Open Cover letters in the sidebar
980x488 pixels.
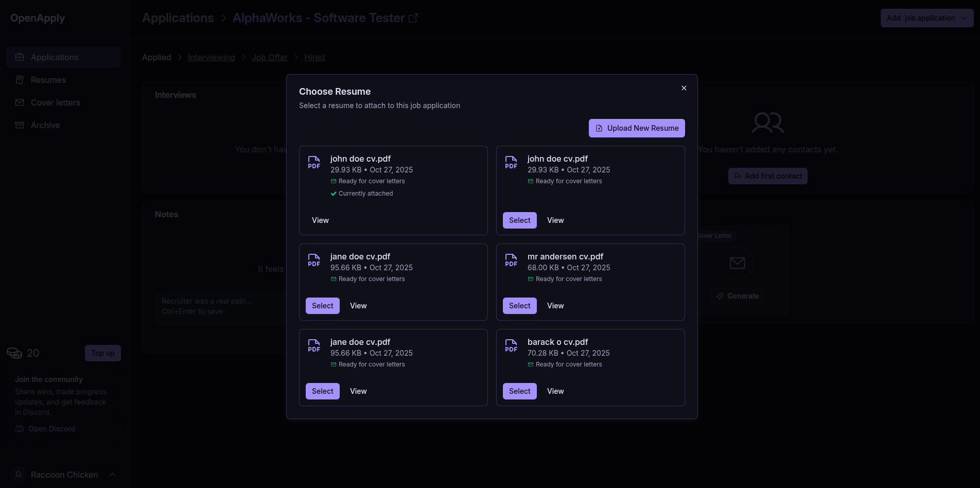(64, 102)
